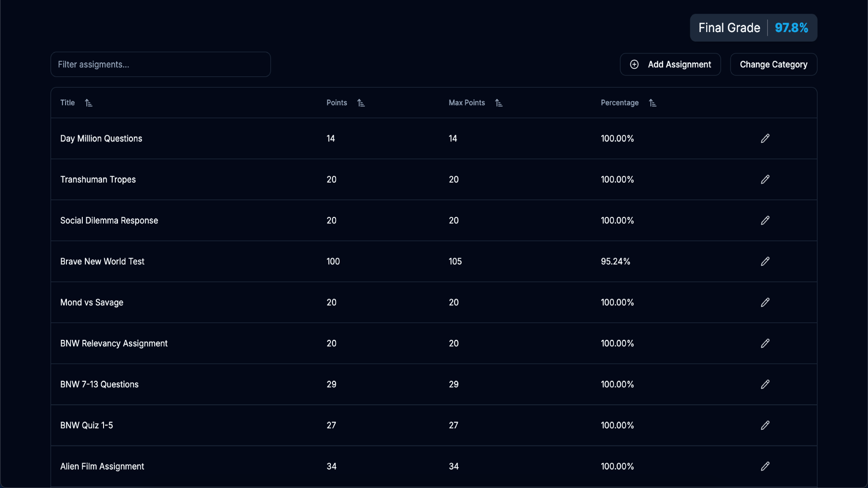Click the plus-circle icon in Add Assignment
Image resolution: width=868 pixels, height=488 pixels.
[x=634, y=65]
